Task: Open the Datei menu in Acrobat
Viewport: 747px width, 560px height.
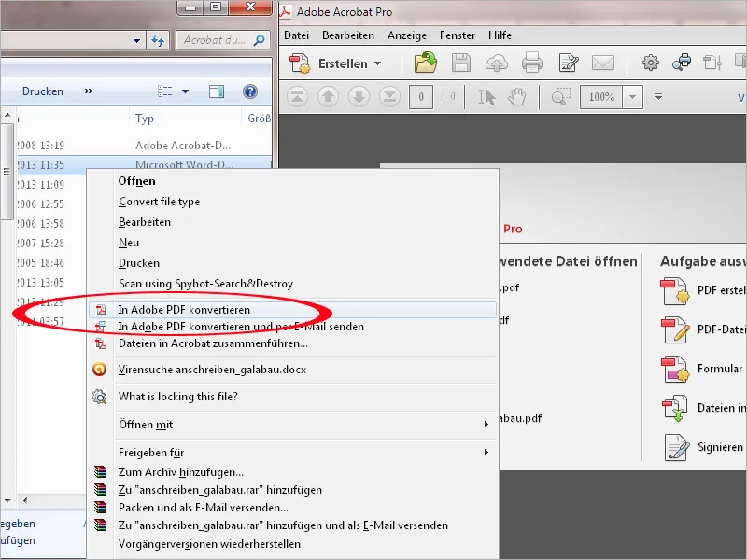Action: (x=296, y=35)
